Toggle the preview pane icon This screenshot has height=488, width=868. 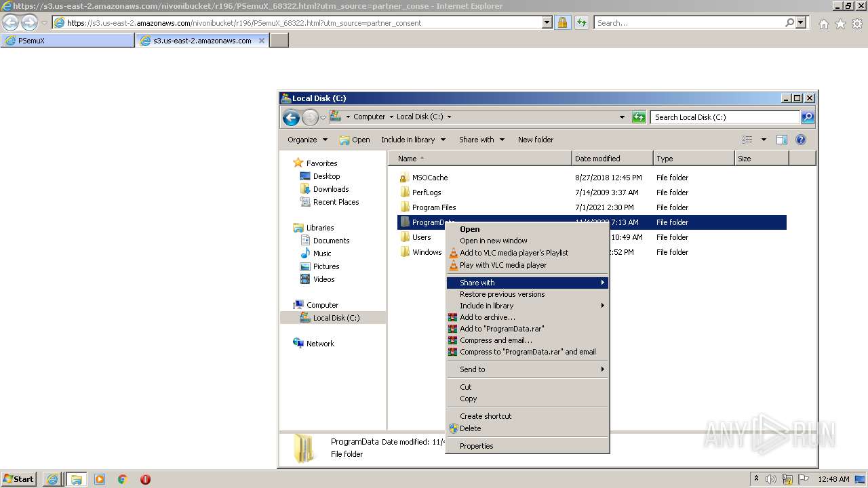point(782,140)
